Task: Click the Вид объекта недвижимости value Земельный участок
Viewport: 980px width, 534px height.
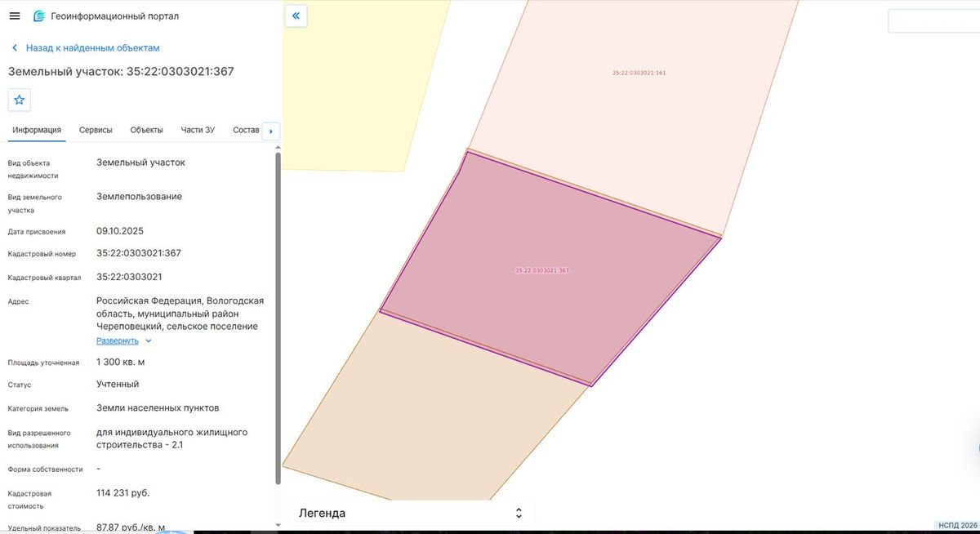Action: [140, 162]
